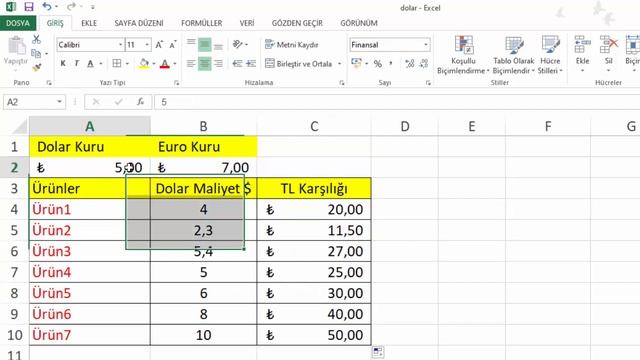Screen dimensions: 640x360
Task: Open the Sayı dialog launcher
Action: (428, 83)
